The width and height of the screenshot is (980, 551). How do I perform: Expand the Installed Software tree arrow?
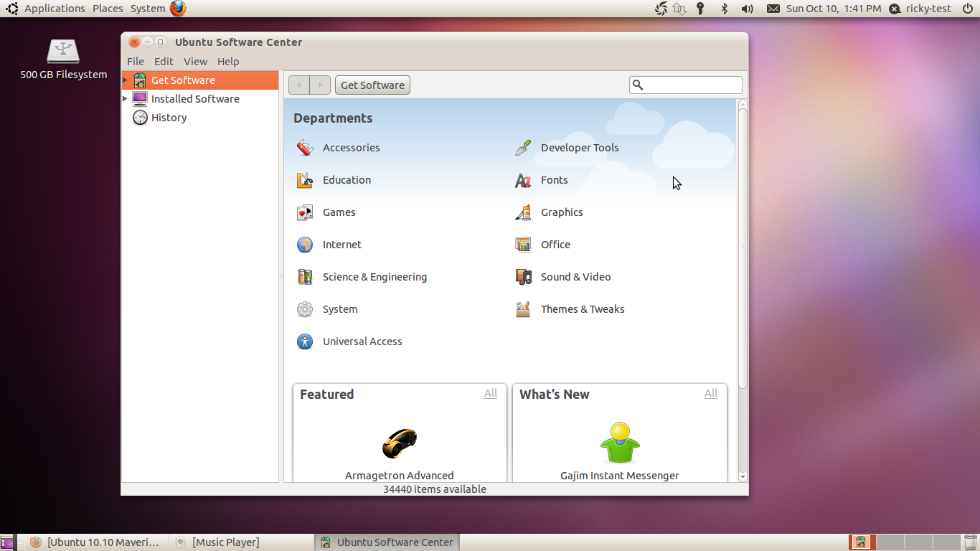click(125, 99)
